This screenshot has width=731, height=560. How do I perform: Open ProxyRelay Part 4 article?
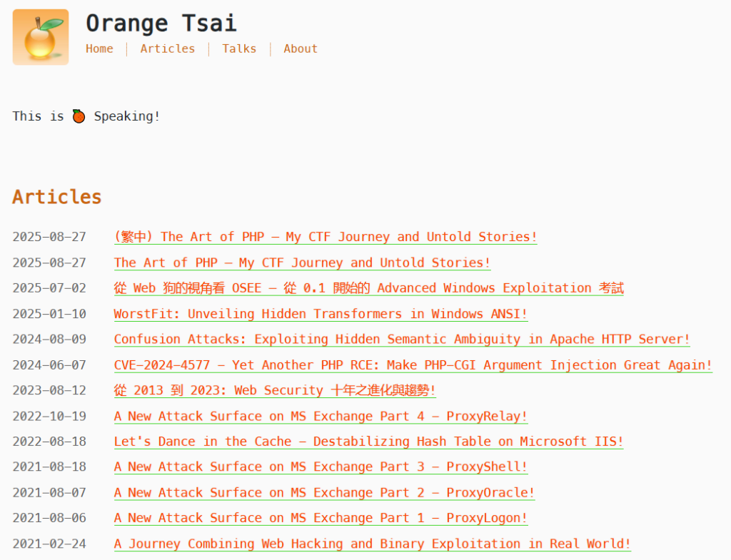pyautogui.click(x=321, y=417)
